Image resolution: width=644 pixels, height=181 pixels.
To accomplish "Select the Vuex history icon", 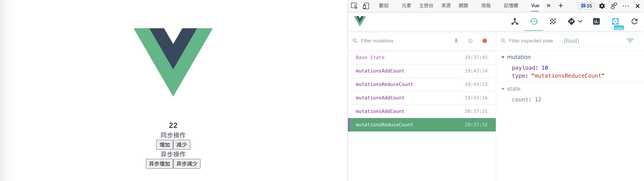I will (534, 22).
